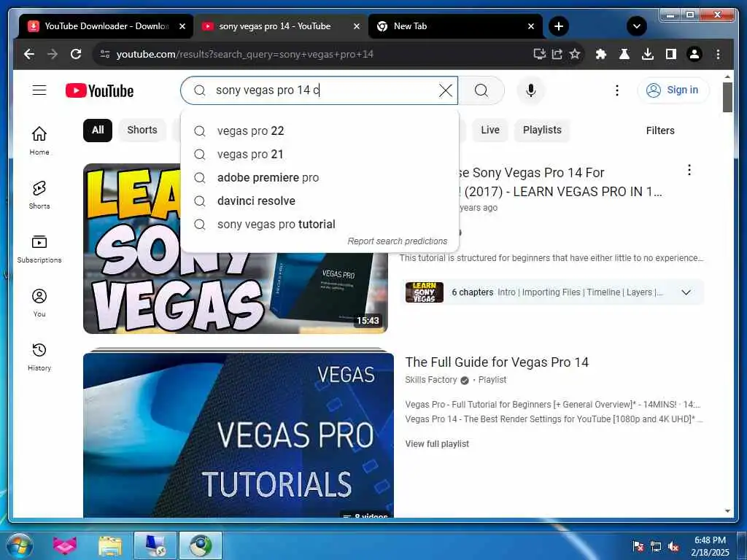747x560 pixels.
Task: View site information icon beside URL
Action: (x=105, y=54)
